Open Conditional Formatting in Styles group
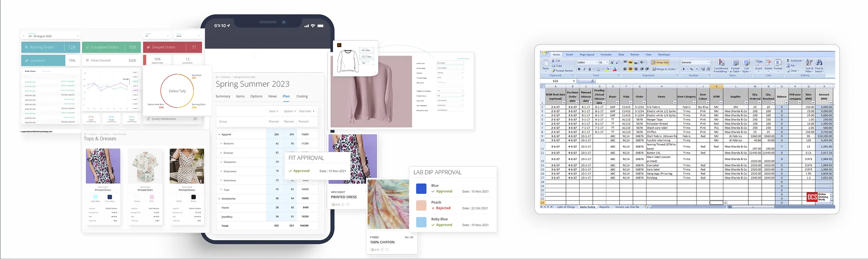868x259 pixels. (x=720, y=63)
